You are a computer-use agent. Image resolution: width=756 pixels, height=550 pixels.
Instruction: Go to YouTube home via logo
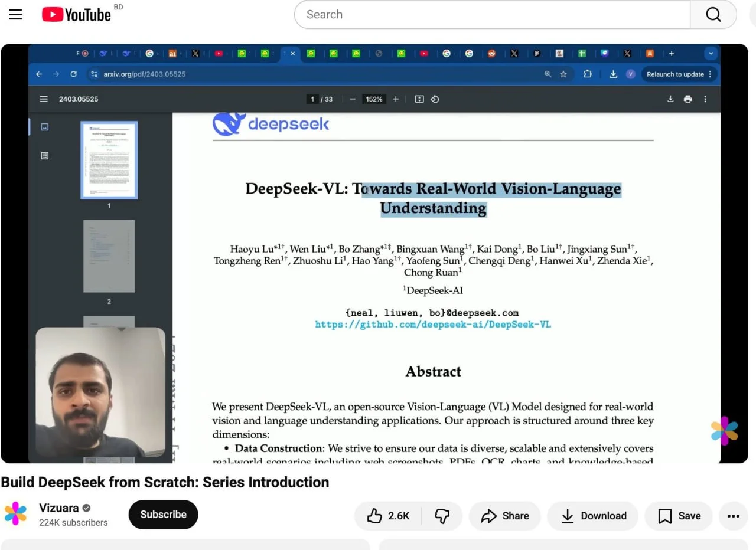click(x=77, y=15)
